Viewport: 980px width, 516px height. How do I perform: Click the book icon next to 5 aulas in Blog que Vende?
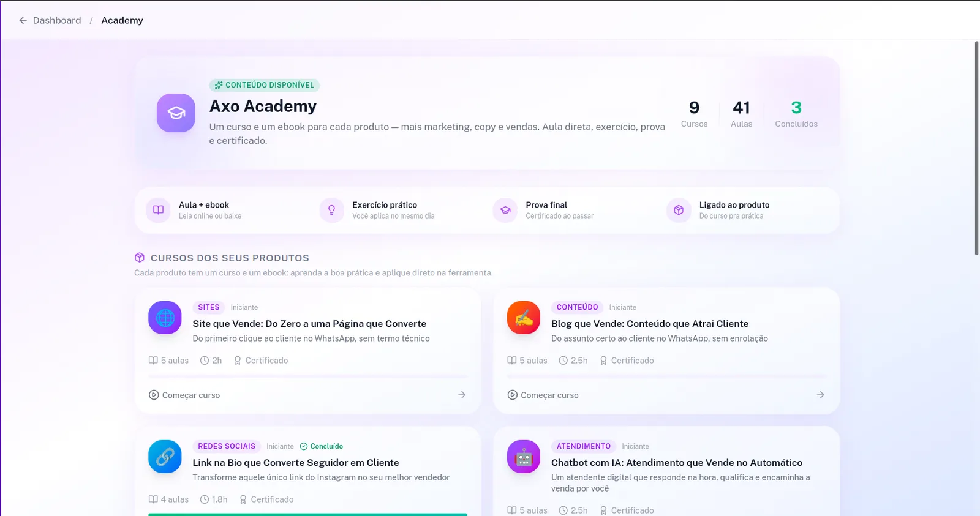coord(512,361)
